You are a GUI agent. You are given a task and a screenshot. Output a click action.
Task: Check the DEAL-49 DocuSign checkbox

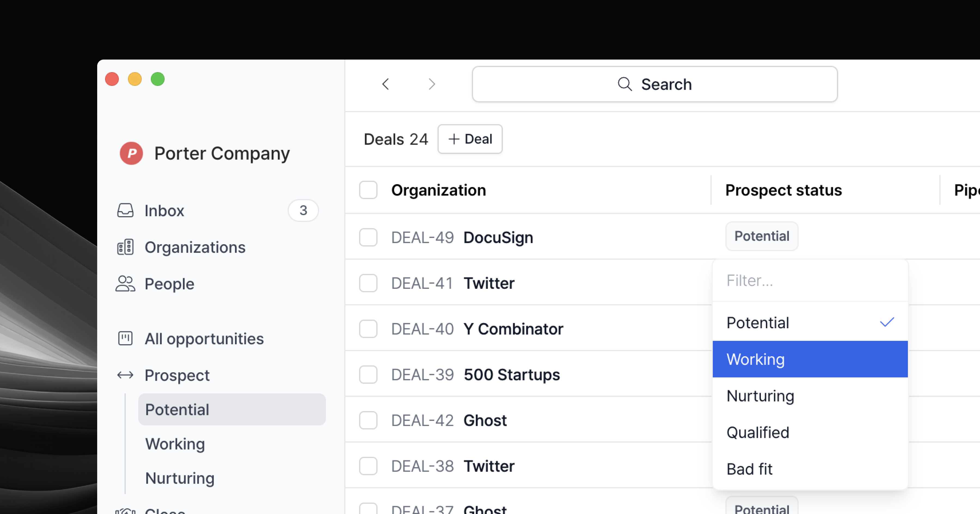click(x=368, y=237)
